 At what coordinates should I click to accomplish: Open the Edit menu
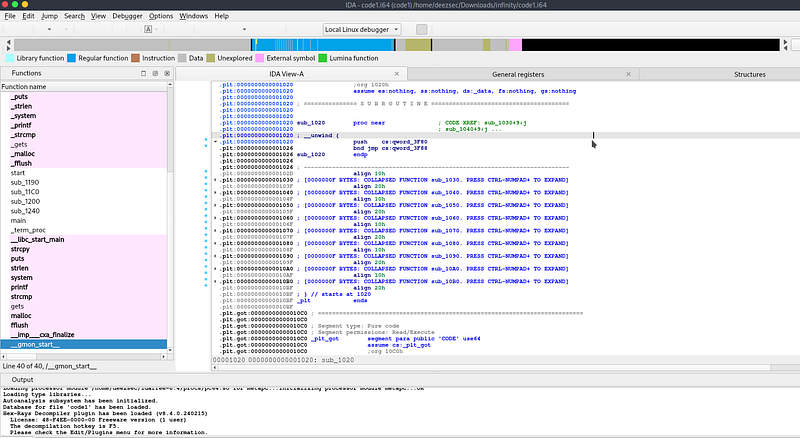coord(28,16)
